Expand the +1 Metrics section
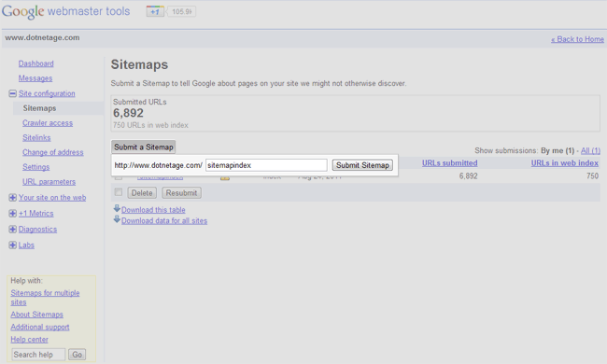Viewport: 607px width, 364px height. [x=13, y=214]
